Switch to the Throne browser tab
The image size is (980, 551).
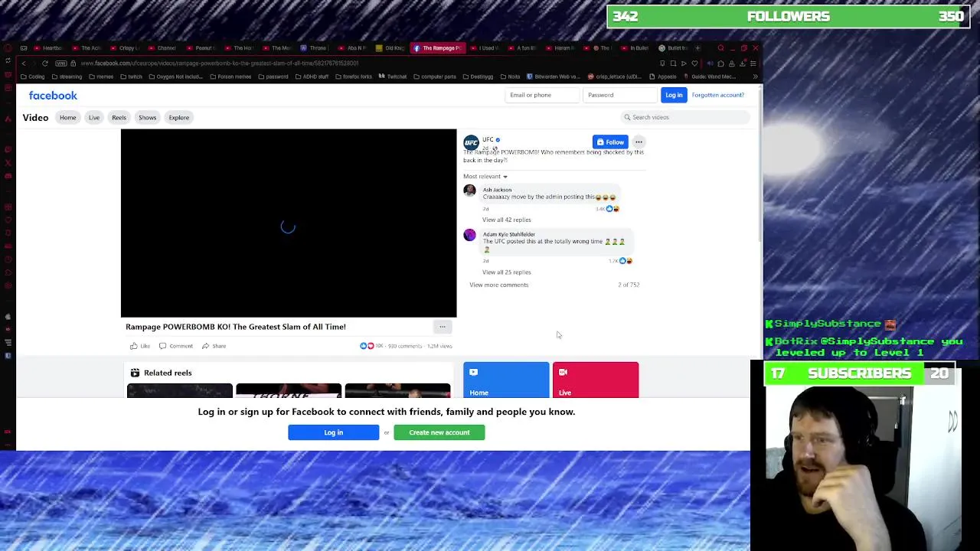[314, 48]
